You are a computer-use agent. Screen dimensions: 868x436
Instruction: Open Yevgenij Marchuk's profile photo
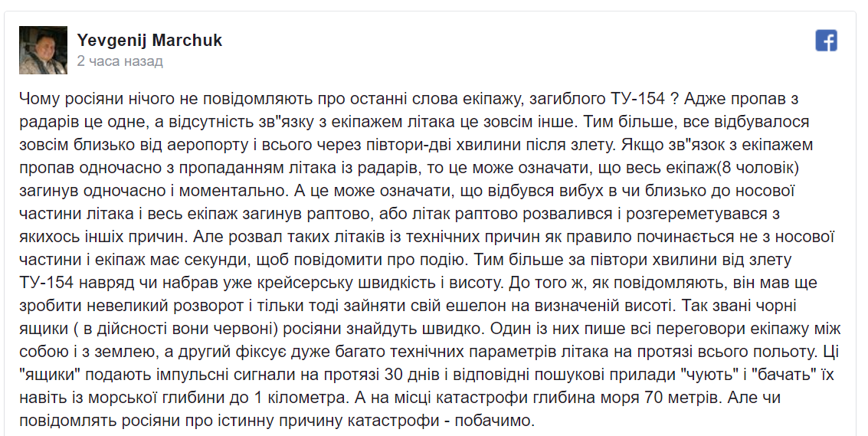click(43, 50)
